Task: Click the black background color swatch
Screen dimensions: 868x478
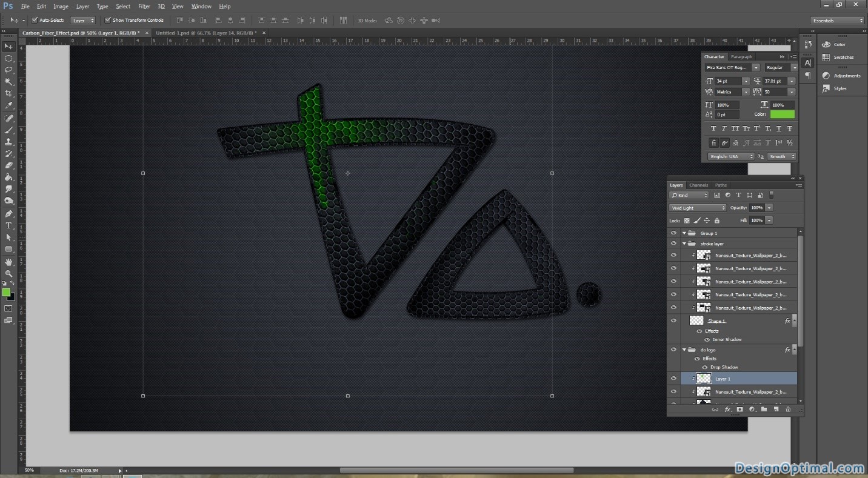Action: click(11, 297)
